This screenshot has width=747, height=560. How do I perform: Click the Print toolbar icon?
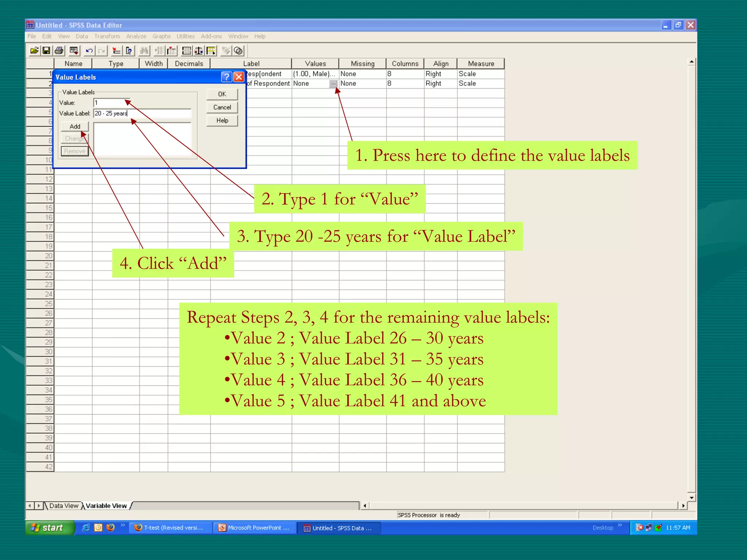[x=59, y=51]
